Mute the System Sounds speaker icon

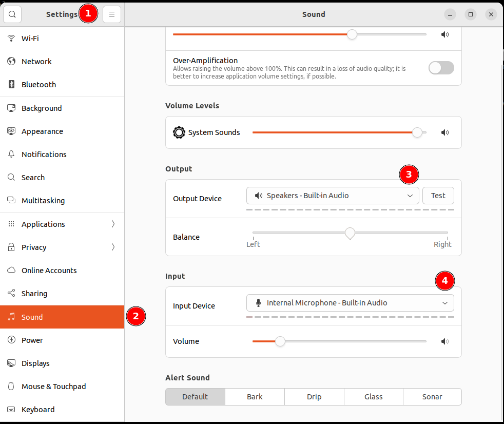(445, 132)
